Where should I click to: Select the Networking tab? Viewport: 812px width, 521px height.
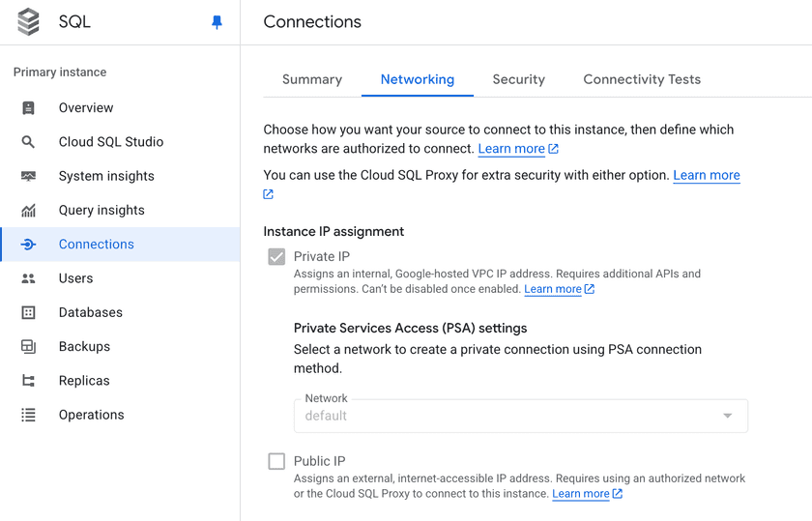coord(418,79)
